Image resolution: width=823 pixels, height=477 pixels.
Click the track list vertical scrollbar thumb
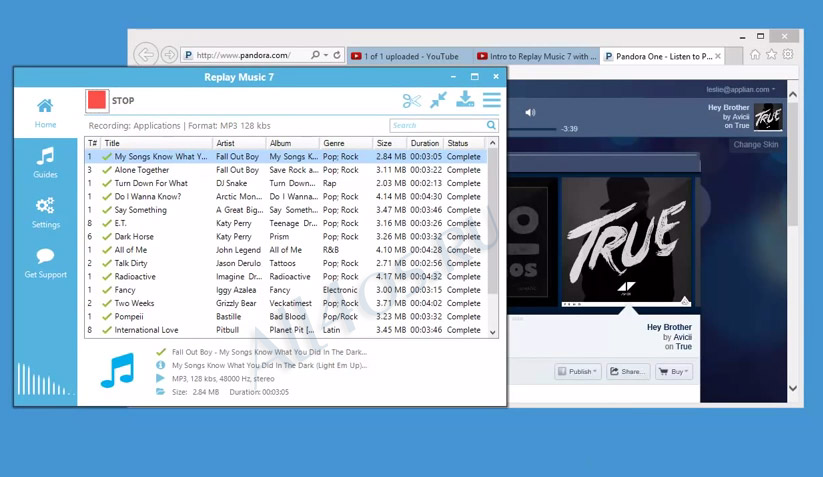pyautogui.click(x=492, y=221)
